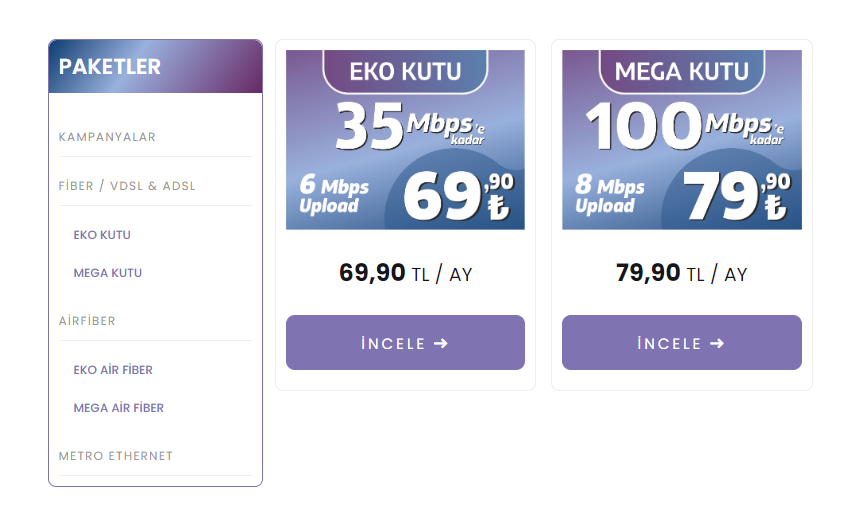Select KAMPANYALAR in the packages sidebar

(107, 137)
